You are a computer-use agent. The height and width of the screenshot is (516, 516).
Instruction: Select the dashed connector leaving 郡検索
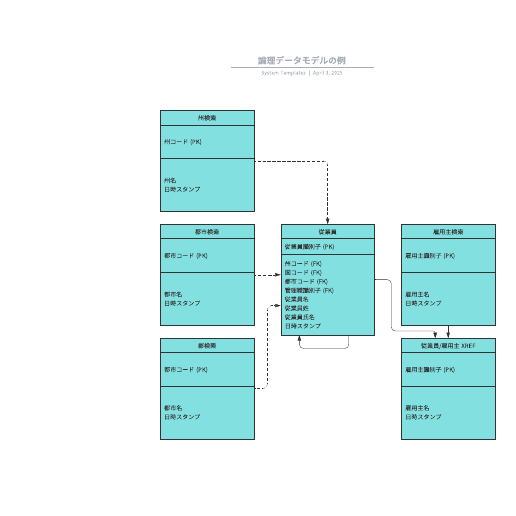(x=267, y=347)
